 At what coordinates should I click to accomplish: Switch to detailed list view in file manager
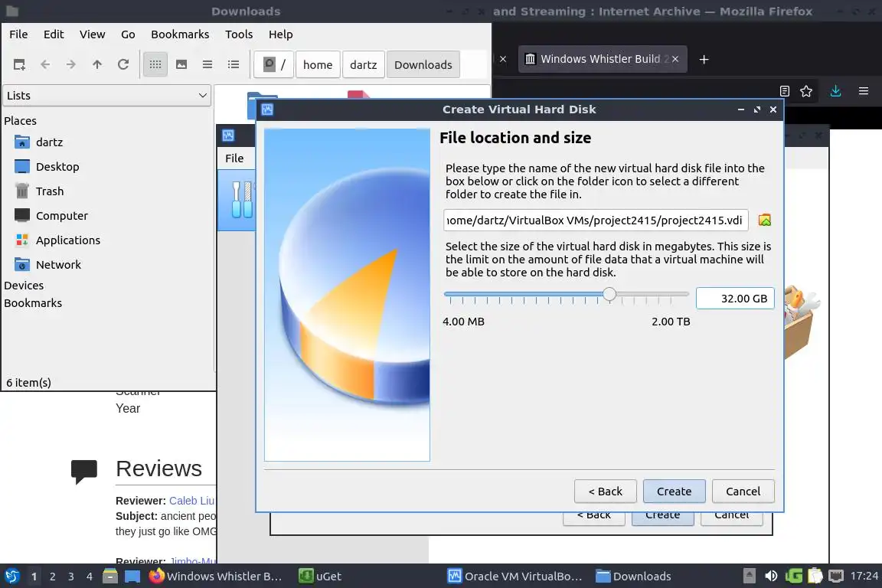pos(234,65)
